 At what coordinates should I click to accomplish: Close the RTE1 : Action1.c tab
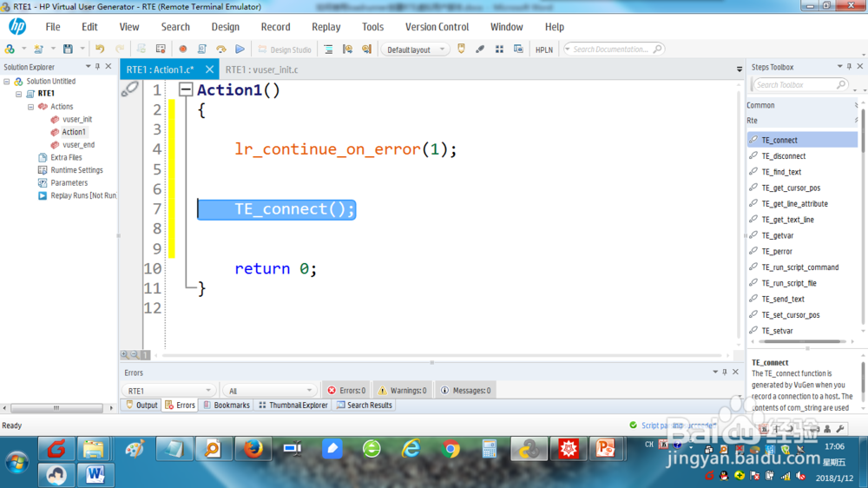(210, 69)
